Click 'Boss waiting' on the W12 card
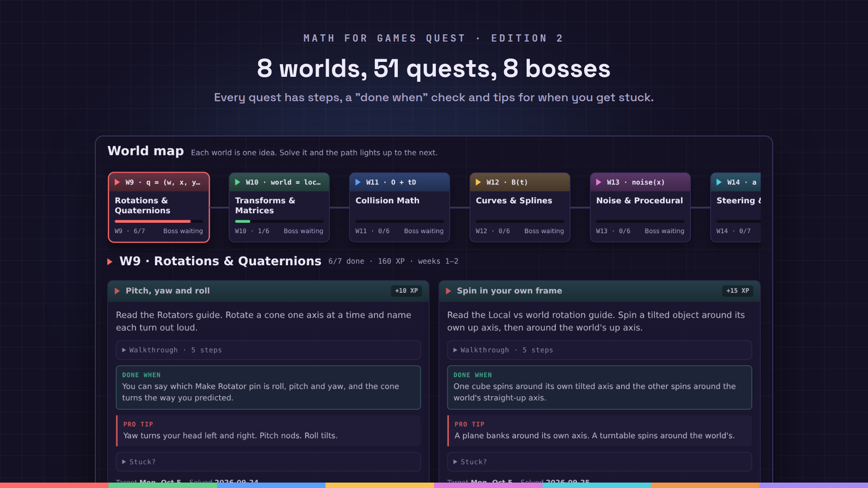Viewport: 868px width, 488px height. pos(544,231)
